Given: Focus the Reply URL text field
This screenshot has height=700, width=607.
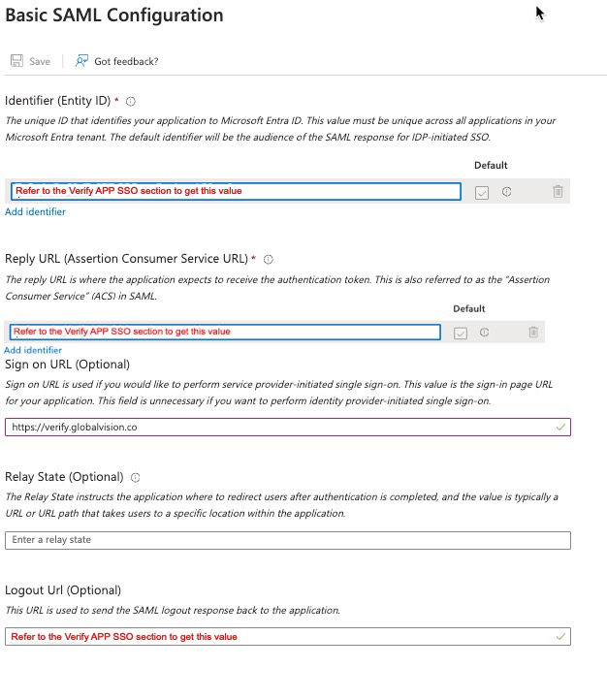Looking at the screenshot, I should (x=223, y=332).
